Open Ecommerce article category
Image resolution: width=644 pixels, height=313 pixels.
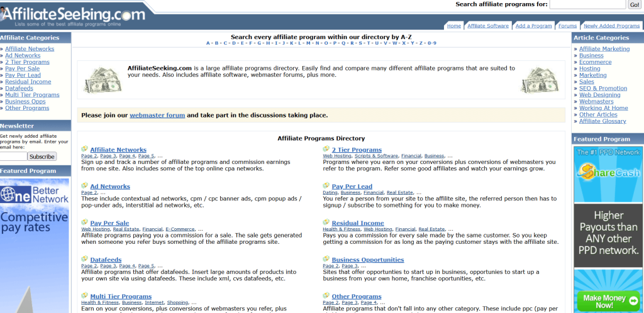click(x=595, y=62)
